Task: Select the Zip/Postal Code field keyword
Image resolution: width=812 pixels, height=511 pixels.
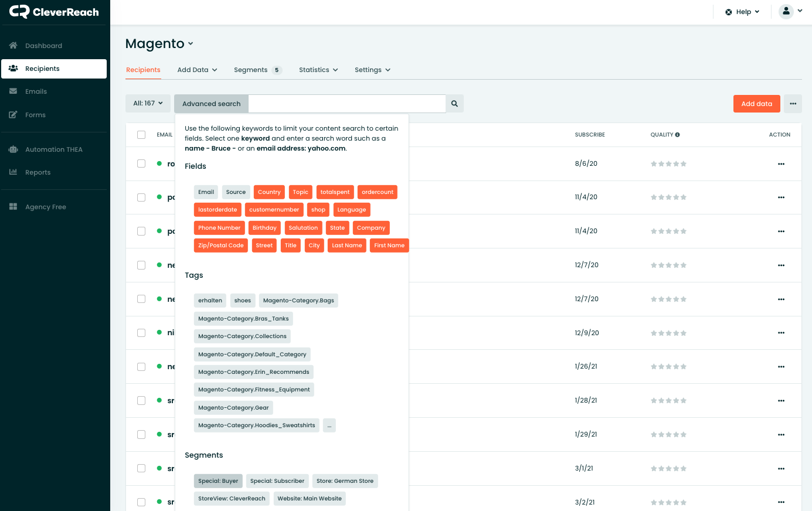Action: pos(221,246)
